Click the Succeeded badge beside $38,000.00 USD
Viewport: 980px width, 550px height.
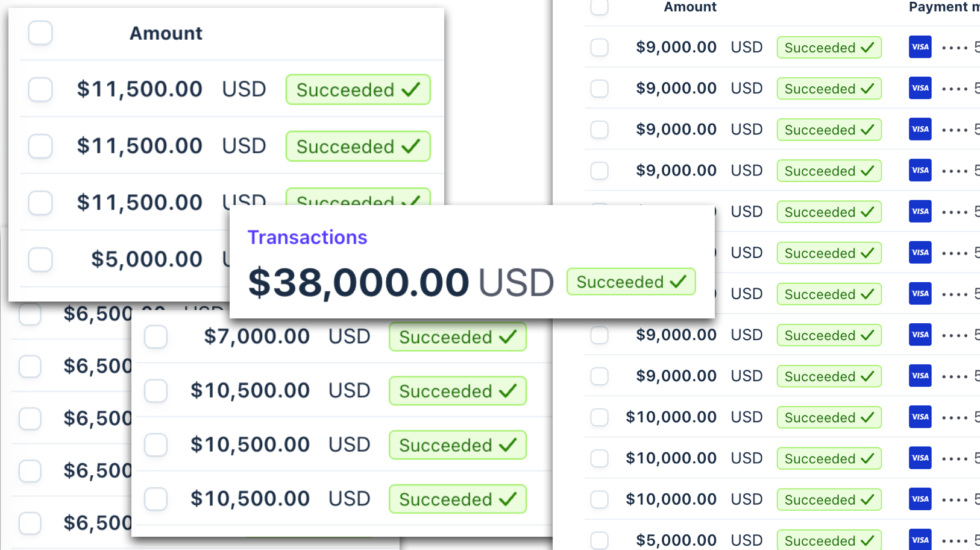[x=631, y=282]
